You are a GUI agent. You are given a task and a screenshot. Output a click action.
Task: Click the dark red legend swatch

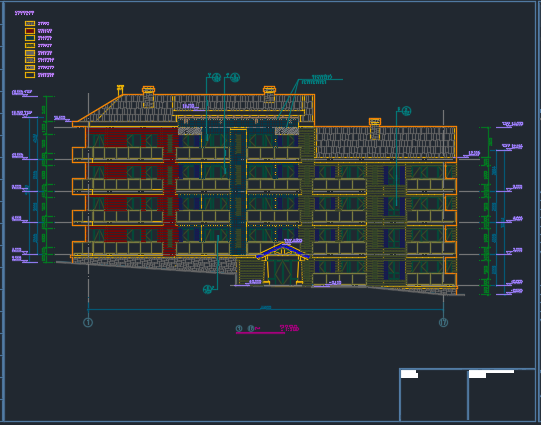click(30, 31)
